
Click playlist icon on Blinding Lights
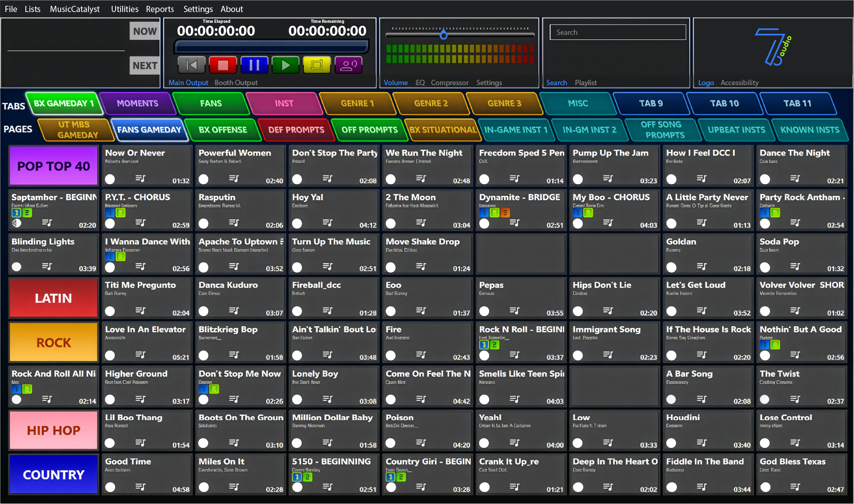click(47, 266)
